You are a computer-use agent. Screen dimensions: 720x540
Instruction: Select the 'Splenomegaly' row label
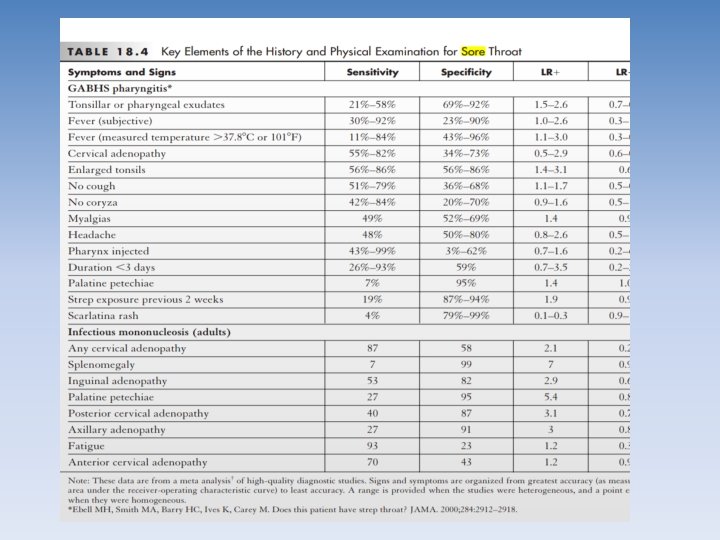click(101, 365)
